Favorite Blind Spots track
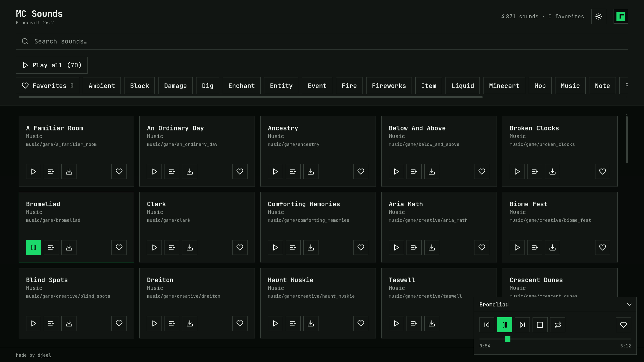Viewport: 644px width, 362px height. tap(119, 323)
